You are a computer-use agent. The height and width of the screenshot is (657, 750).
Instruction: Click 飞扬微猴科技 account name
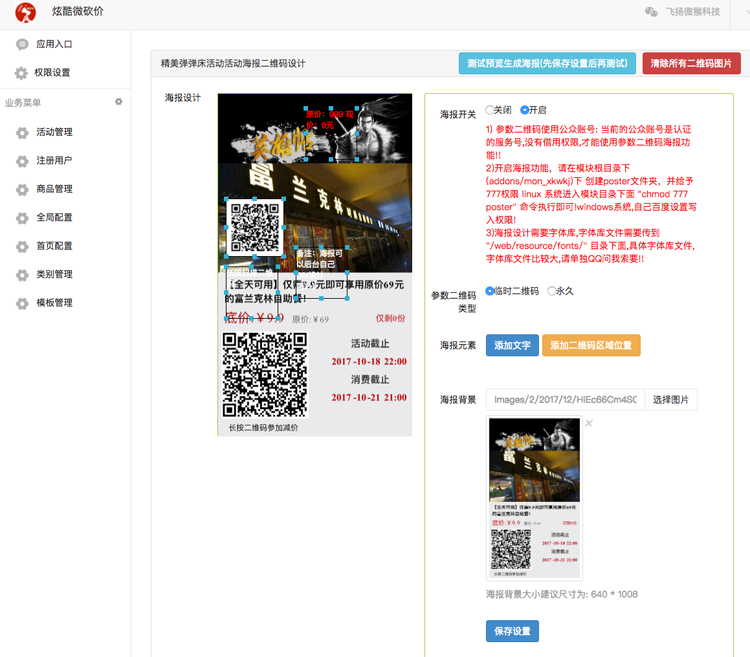click(x=693, y=12)
